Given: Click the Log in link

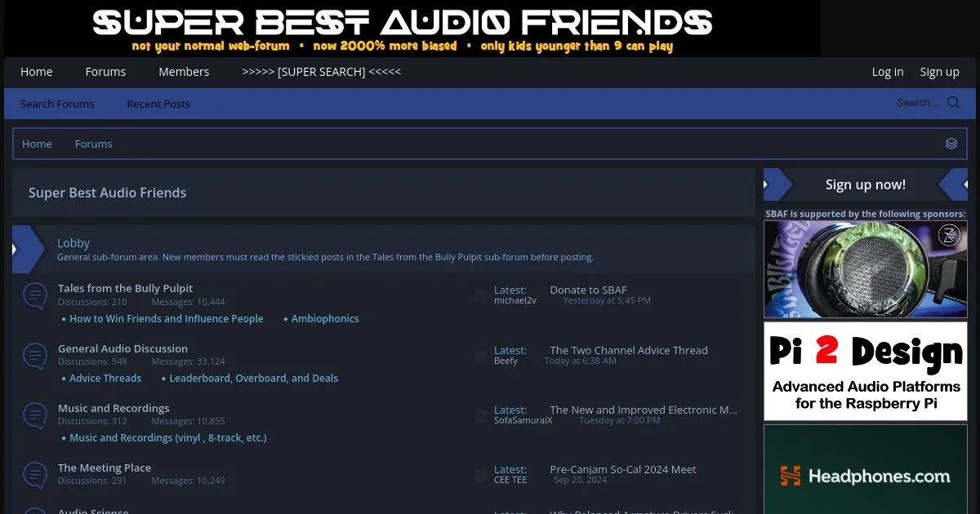Looking at the screenshot, I should click(888, 72).
